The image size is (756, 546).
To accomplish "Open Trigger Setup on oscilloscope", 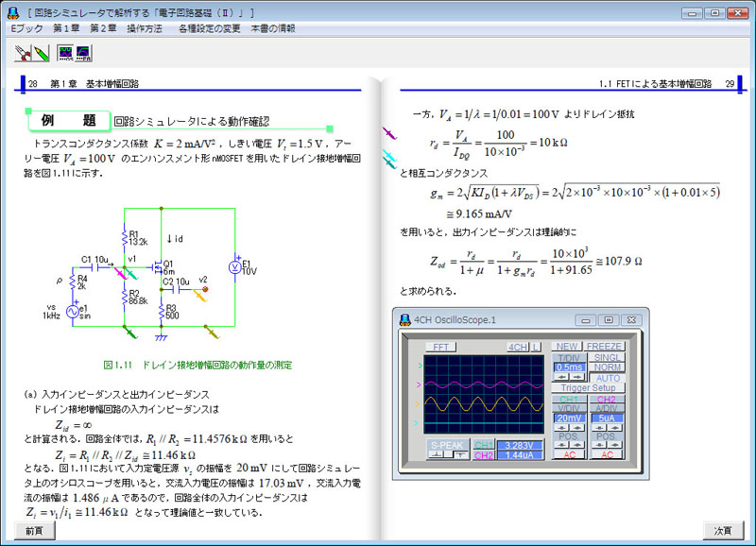I will [588, 387].
